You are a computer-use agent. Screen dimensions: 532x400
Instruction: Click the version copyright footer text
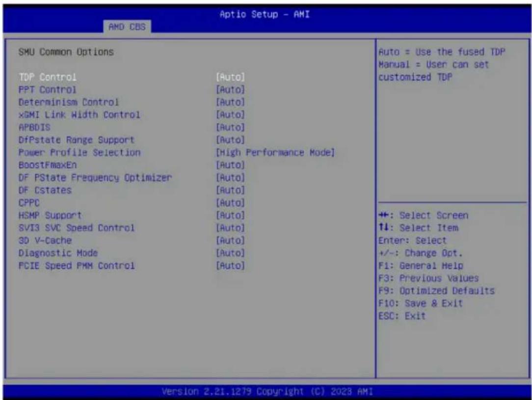pos(267,392)
